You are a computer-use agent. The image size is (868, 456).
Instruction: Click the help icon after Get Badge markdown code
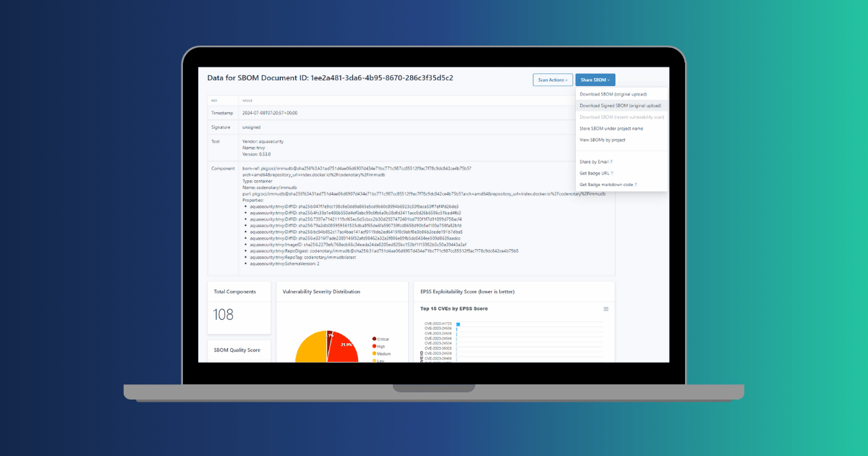(636, 185)
